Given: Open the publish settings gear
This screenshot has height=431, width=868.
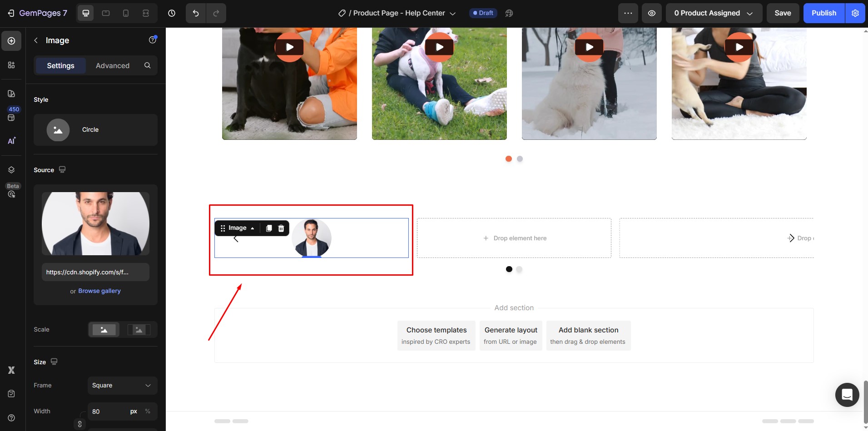Looking at the screenshot, I should coord(855,13).
